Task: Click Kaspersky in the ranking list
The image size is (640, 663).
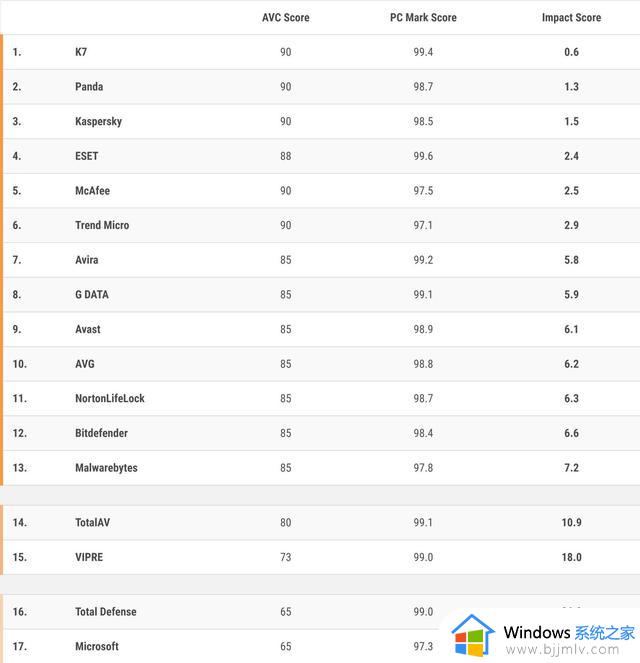Action: (98, 121)
